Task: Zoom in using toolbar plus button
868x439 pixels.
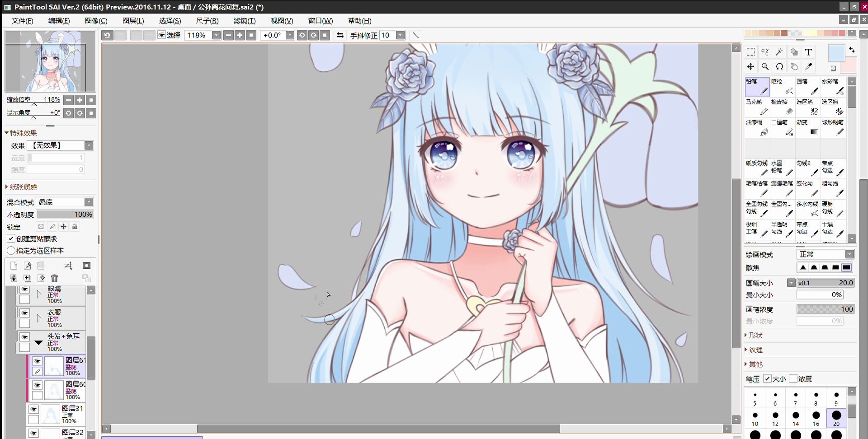Action: [x=240, y=35]
